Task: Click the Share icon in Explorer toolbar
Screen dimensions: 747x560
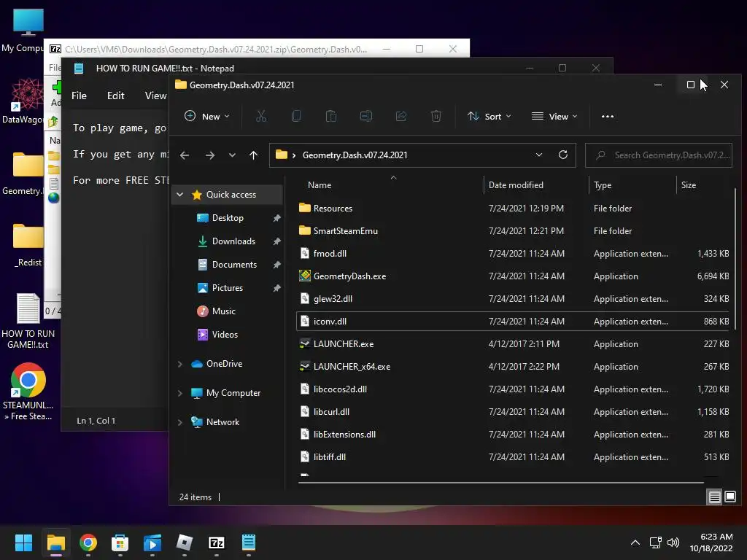Action: click(401, 116)
